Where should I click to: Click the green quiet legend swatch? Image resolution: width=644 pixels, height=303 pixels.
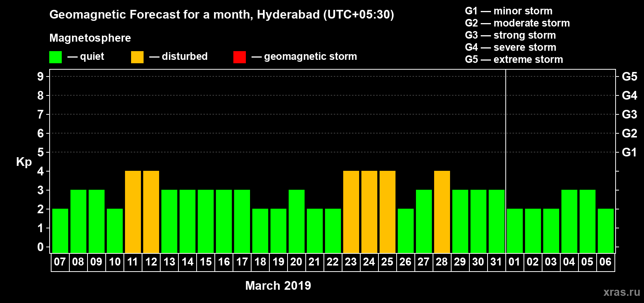(x=55, y=57)
